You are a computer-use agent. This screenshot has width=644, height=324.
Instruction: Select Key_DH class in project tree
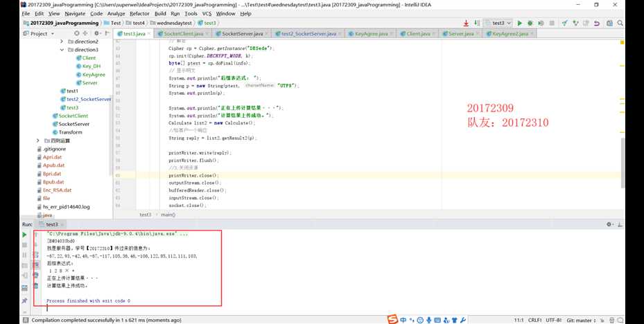[x=88, y=66]
